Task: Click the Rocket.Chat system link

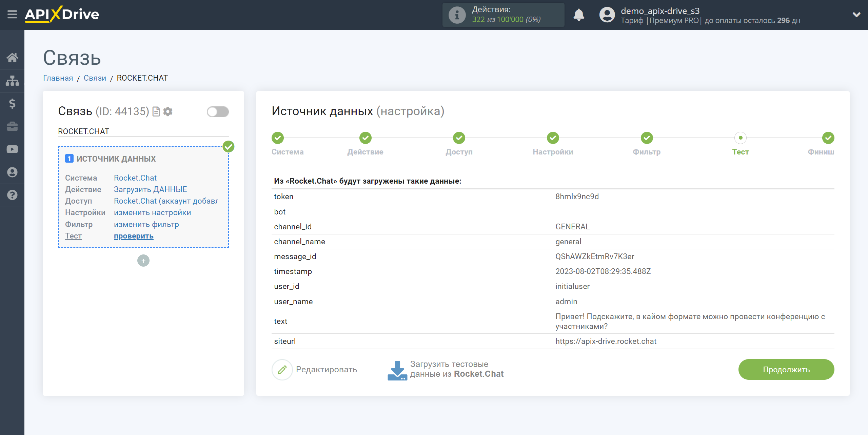Action: point(135,178)
